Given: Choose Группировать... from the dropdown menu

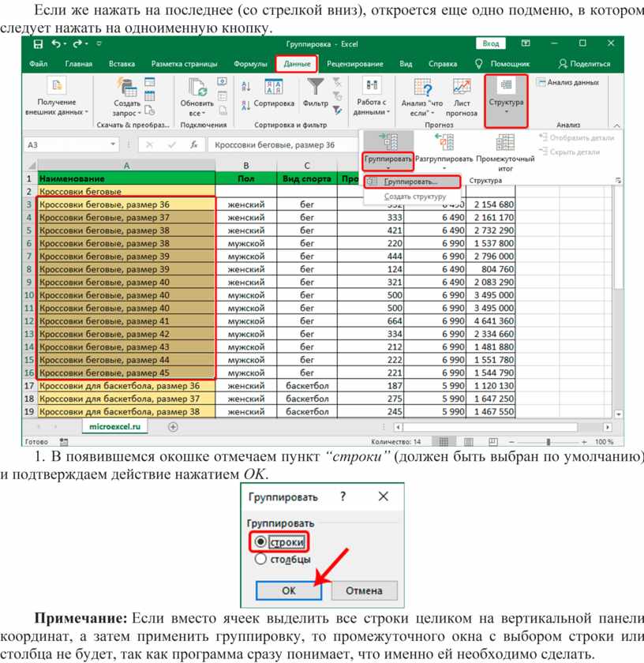Looking at the screenshot, I should [x=412, y=182].
